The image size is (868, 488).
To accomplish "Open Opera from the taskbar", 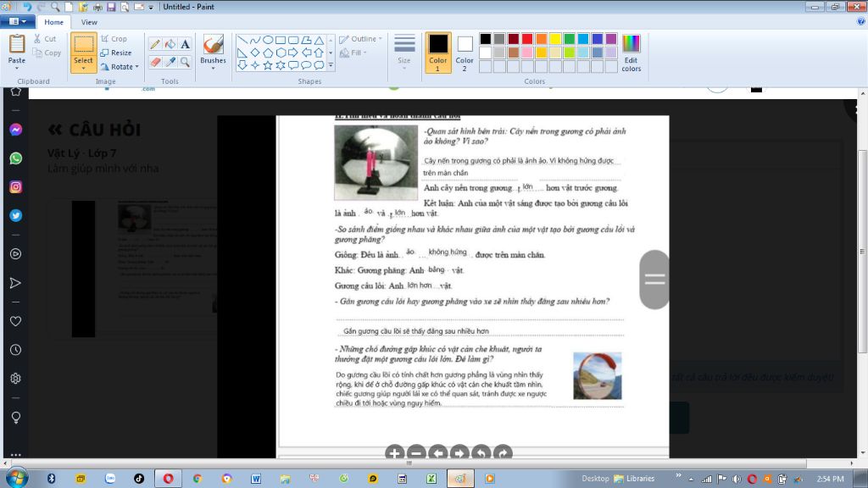I will 169,479.
